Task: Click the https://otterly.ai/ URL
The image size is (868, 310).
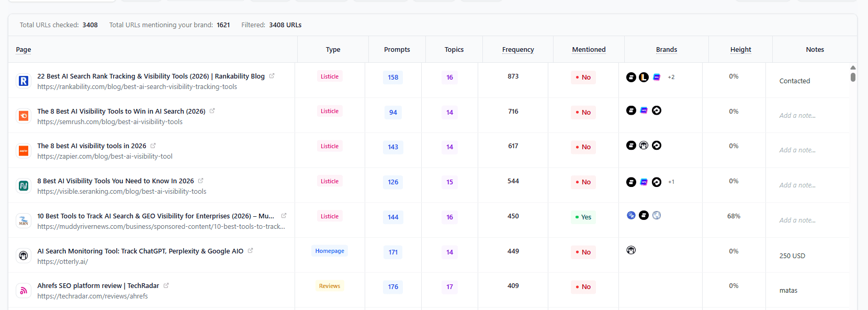Action: pos(63,261)
